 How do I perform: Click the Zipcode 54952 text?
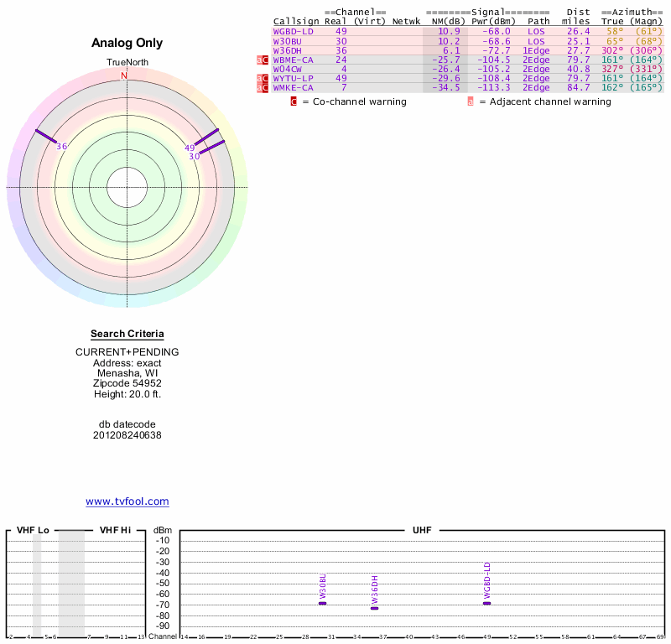coord(127,383)
